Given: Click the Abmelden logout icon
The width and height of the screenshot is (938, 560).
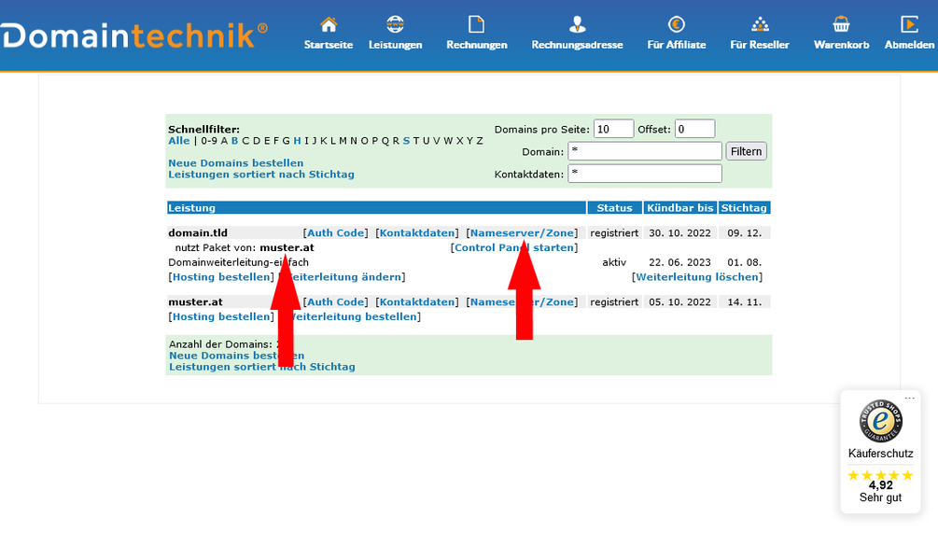Looking at the screenshot, I should point(908,24).
